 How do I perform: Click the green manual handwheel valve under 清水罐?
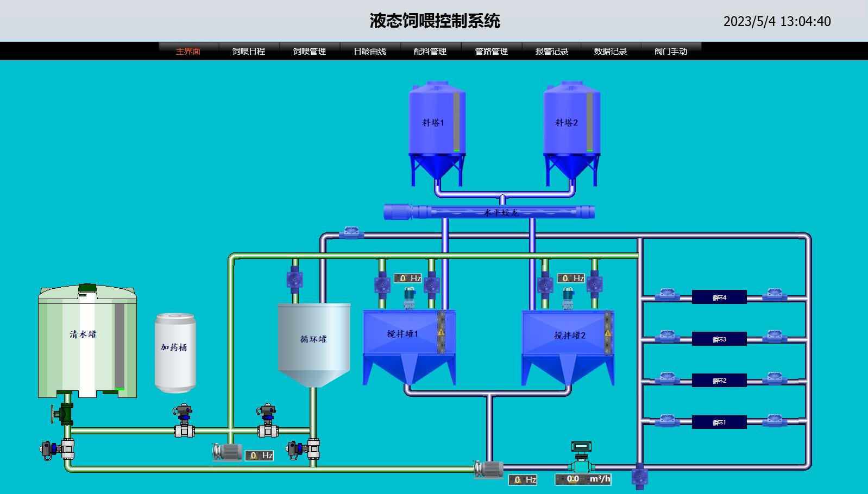pos(63,414)
